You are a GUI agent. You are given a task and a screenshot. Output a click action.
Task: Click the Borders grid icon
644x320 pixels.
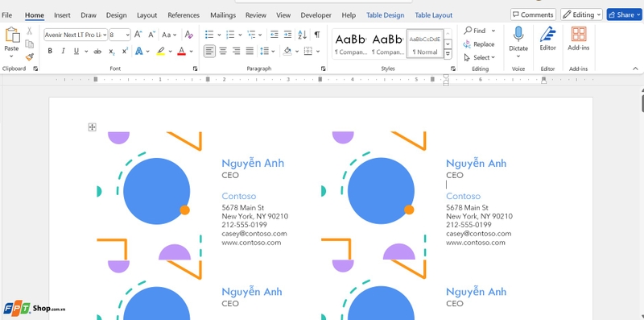308,52
